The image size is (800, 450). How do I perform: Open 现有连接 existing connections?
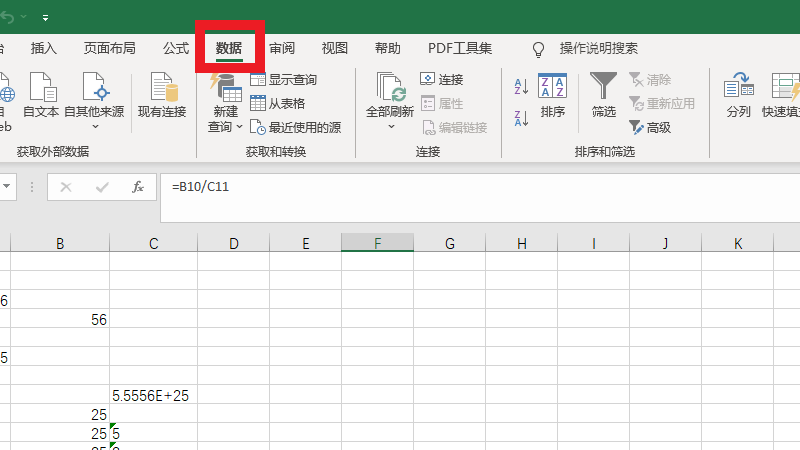[x=162, y=96]
